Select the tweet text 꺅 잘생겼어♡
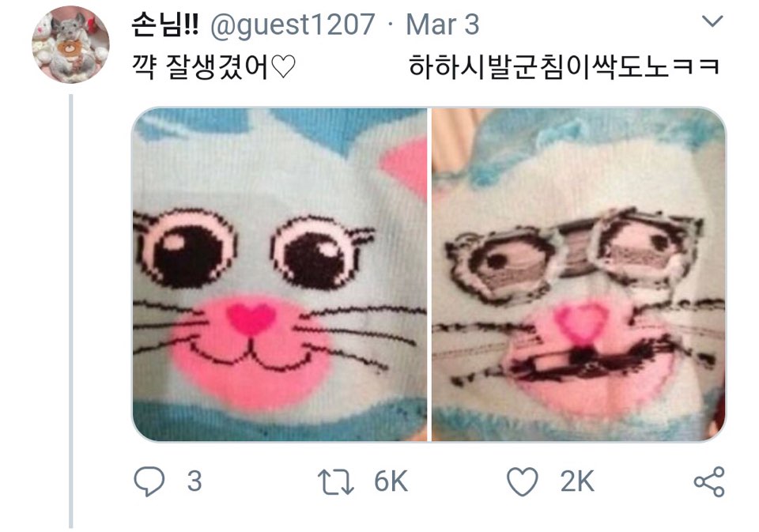759x532 pixels. (213, 67)
